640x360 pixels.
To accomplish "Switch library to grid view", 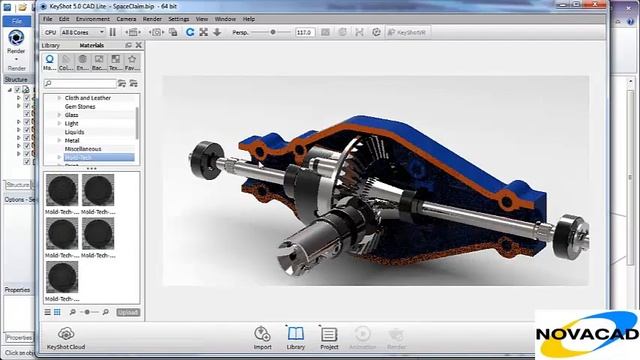I will pos(57,312).
